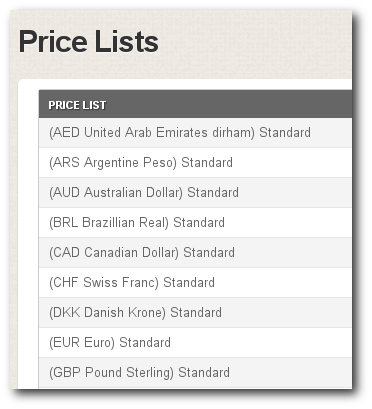Click the word Standard in the Euro row
This screenshot has height=409, width=372.
pos(145,343)
